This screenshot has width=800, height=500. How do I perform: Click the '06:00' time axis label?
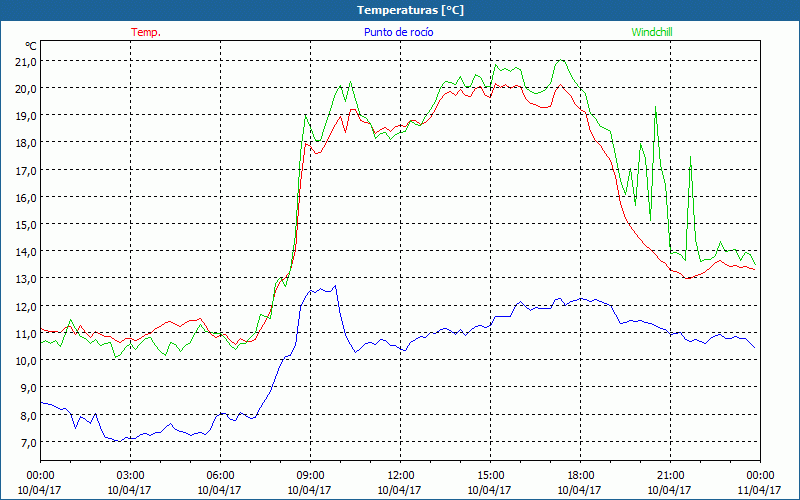pos(220,476)
